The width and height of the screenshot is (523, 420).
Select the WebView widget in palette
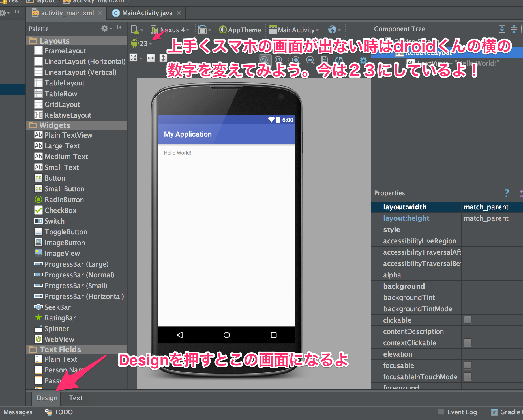[54, 339]
